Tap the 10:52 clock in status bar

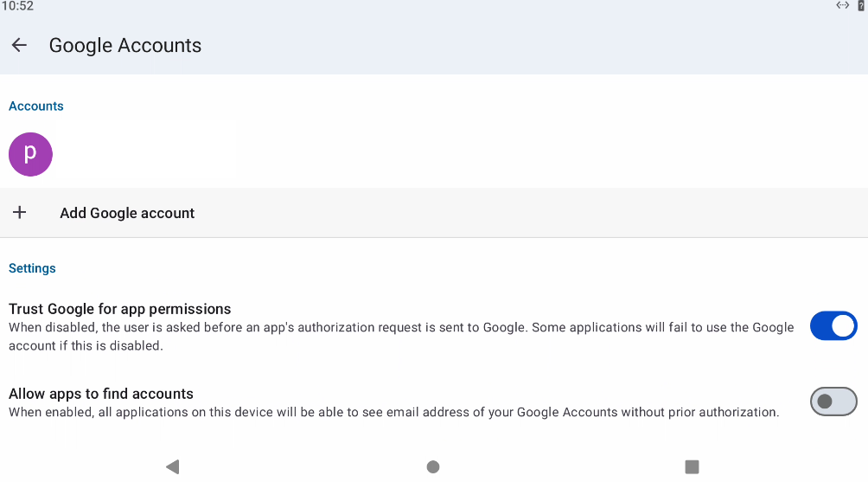(17, 6)
